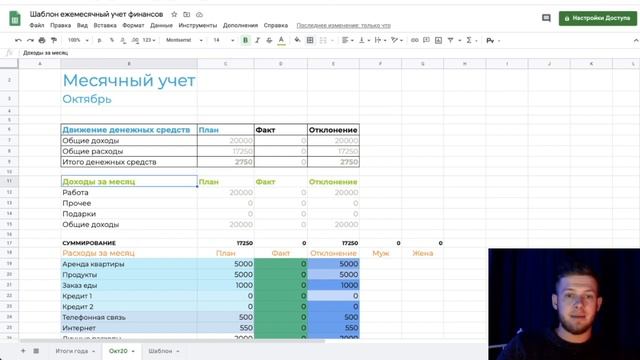Open the text rotation dropdown
640x360 pixels.
coord(397,40)
